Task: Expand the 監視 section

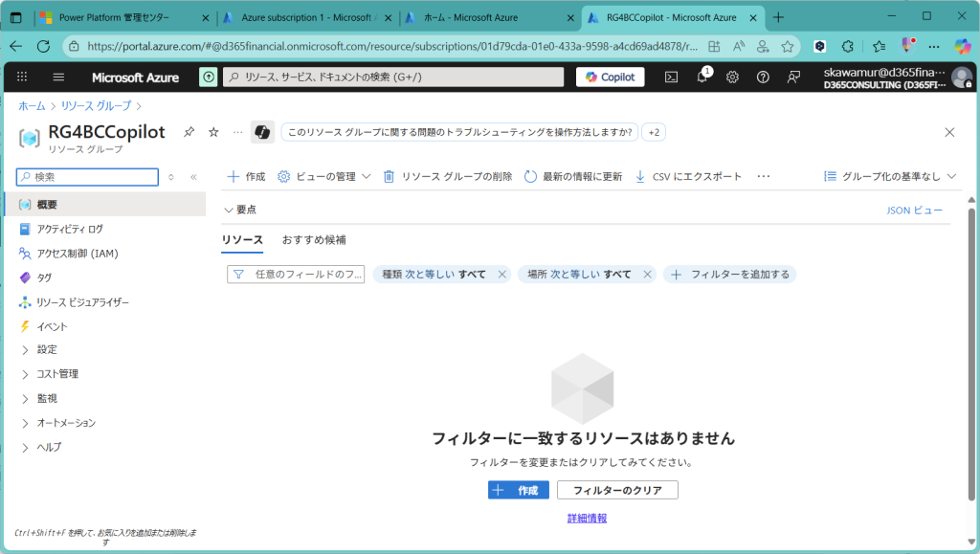Action: pos(25,398)
